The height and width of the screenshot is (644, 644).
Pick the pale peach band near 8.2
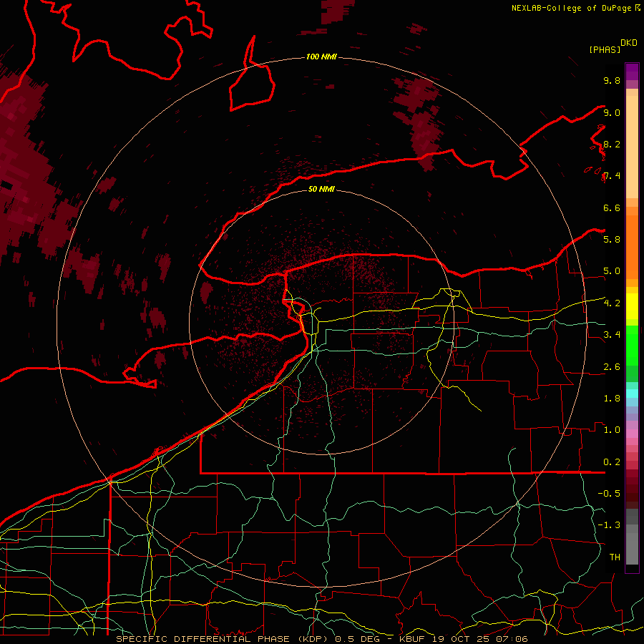pyautogui.click(x=632, y=147)
